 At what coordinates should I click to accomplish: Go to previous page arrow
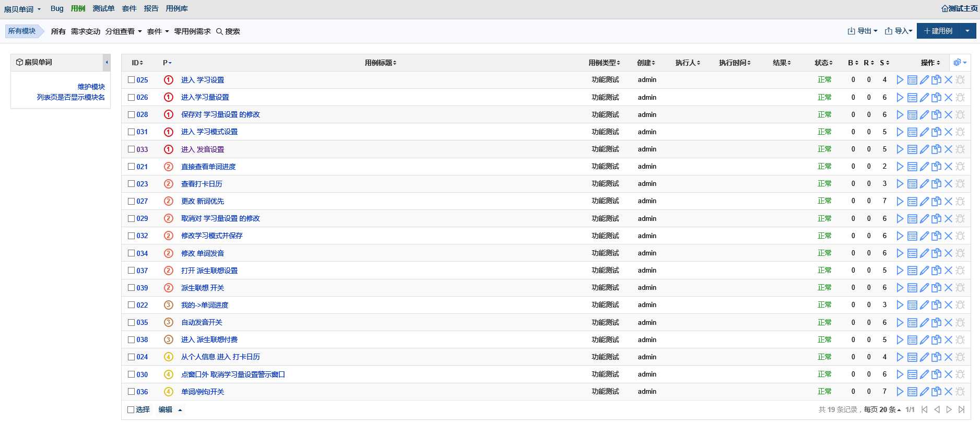(937, 409)
